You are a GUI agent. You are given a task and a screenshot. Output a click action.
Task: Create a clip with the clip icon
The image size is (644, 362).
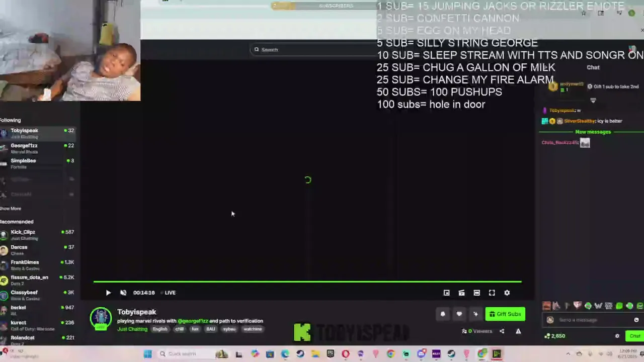click(461, 293)
